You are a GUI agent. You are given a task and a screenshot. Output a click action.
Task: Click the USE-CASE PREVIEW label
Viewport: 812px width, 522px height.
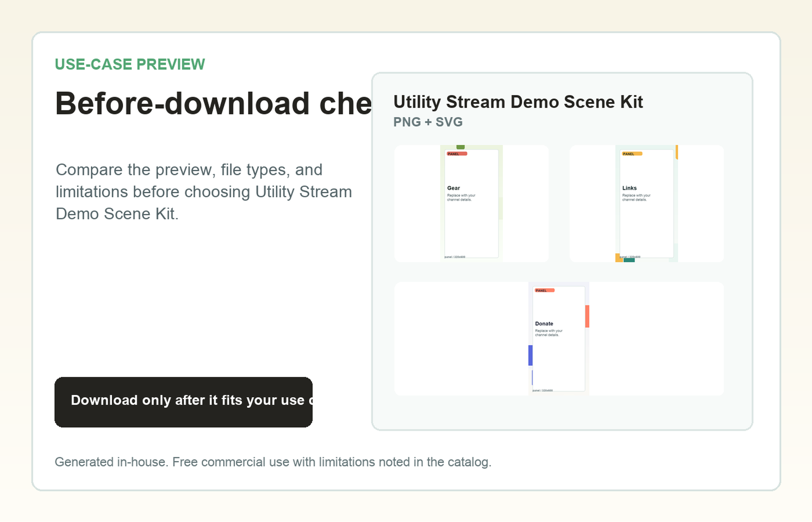click(x=130, y=64)
